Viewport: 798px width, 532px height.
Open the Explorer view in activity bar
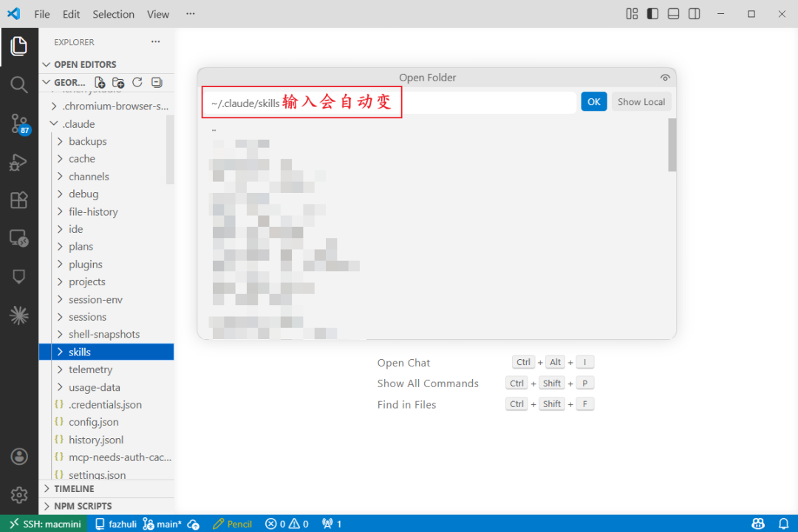[18, 47]
